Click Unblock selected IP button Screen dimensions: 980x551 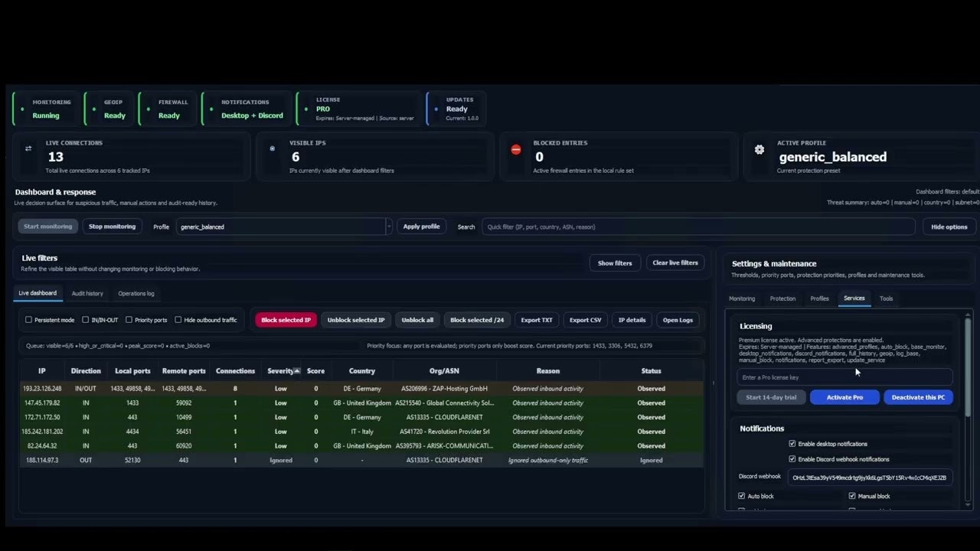tap(356, 320)
